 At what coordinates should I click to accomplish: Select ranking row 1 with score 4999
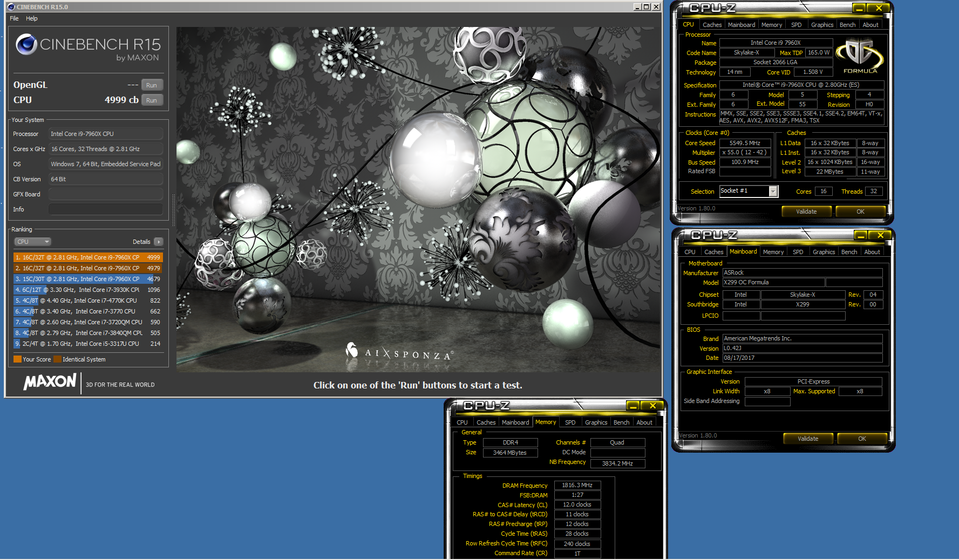coord(88,257)
